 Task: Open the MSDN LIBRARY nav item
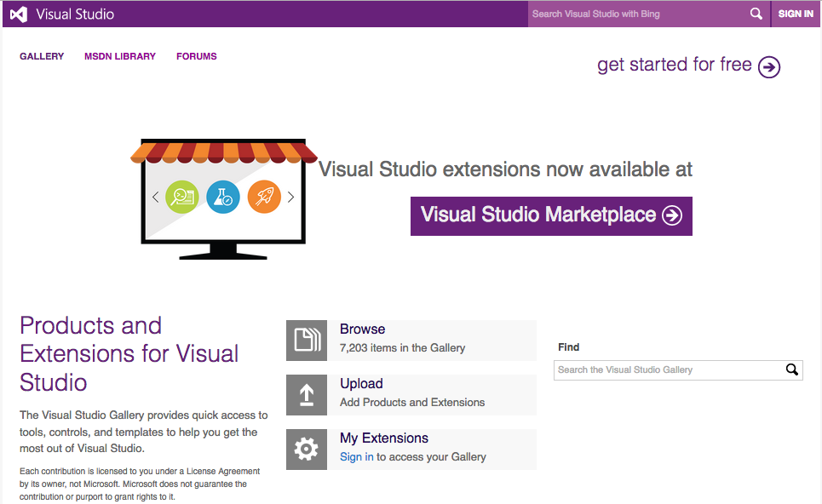(120, 56)
